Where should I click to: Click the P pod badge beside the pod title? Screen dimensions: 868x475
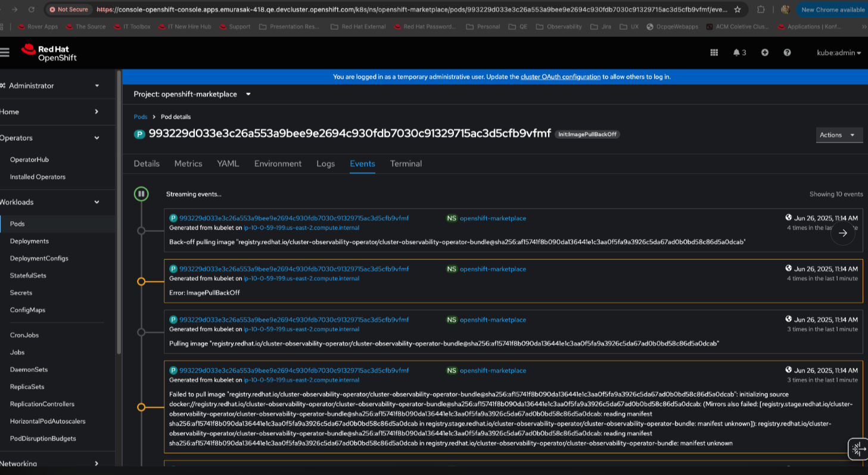click(139, 134)
